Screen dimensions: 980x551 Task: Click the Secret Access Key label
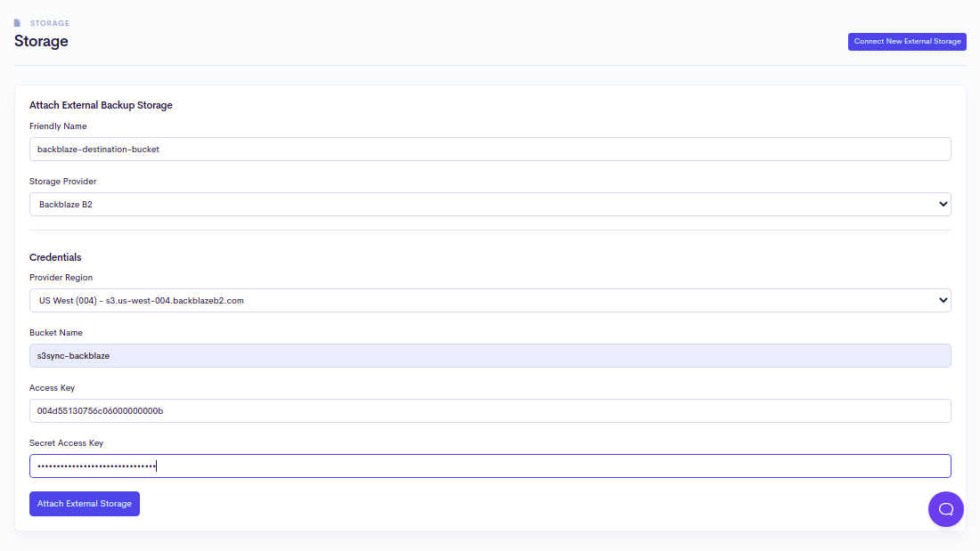66,443
